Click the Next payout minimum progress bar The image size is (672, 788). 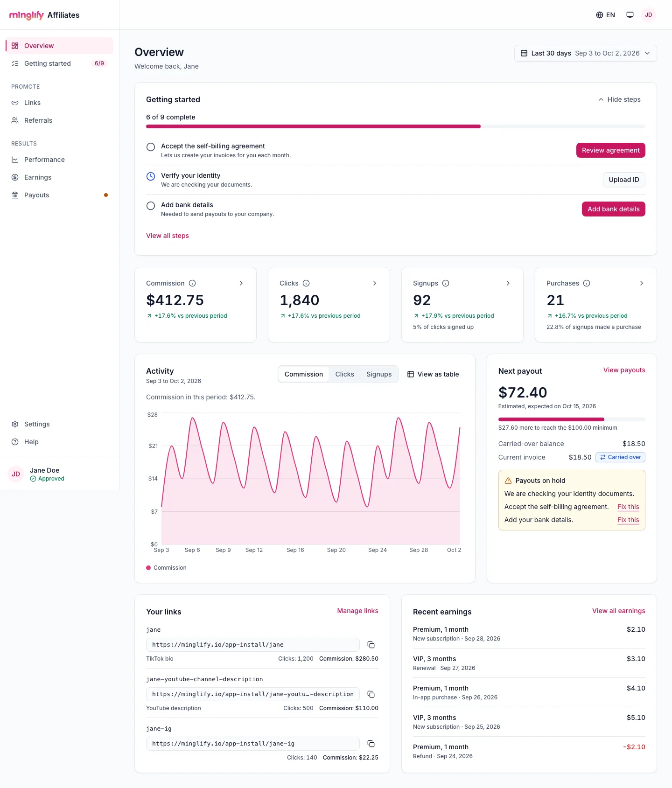click(572, 419)
